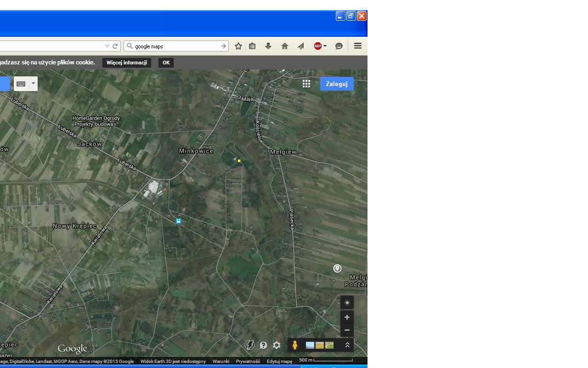
Task: Open the map help question icon
Action: [x=263, y=345]
